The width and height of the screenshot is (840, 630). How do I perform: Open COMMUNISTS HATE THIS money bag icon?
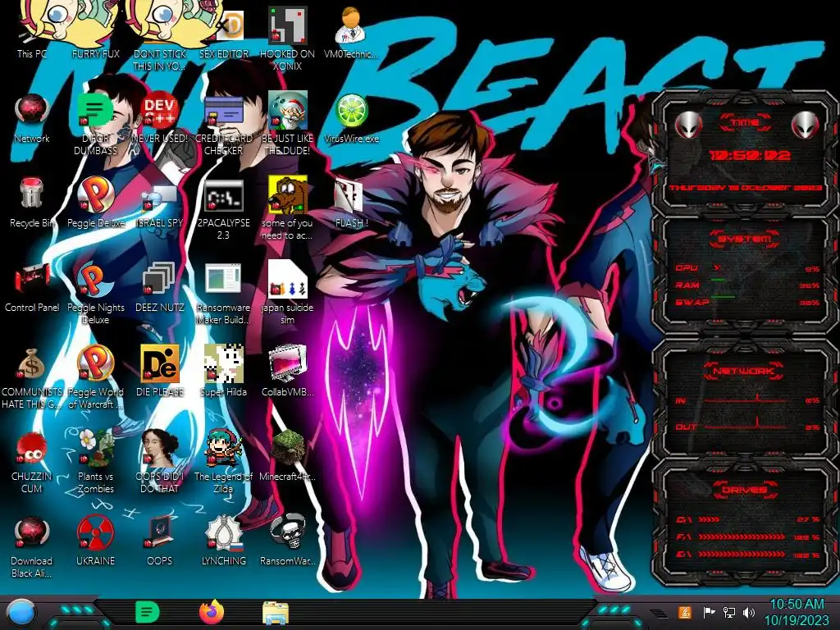[x=32, y=377]
